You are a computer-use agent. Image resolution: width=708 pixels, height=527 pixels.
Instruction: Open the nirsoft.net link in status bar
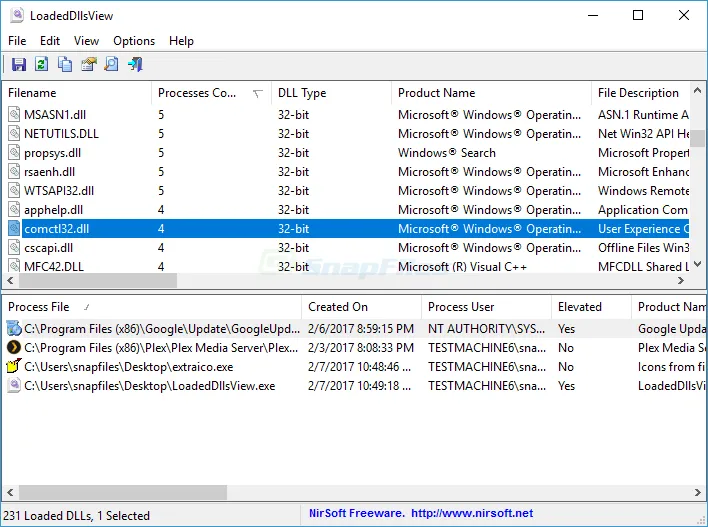click(472, 513)
